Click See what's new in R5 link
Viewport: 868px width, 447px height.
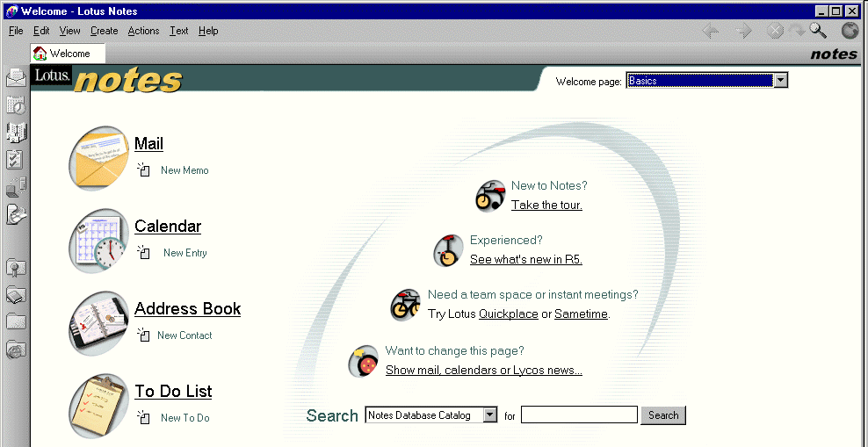(526, 259)
